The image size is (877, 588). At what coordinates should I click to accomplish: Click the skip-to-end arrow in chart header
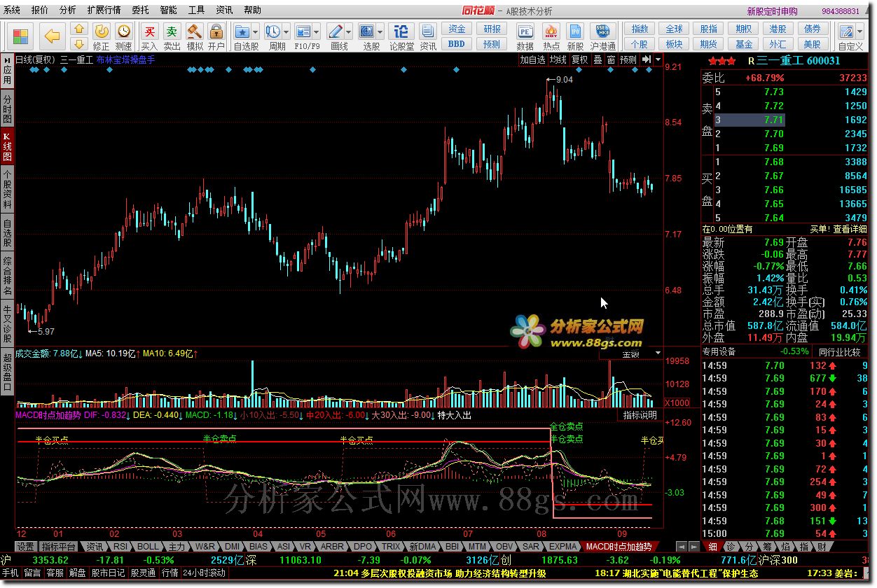click(x=646, y=59)
